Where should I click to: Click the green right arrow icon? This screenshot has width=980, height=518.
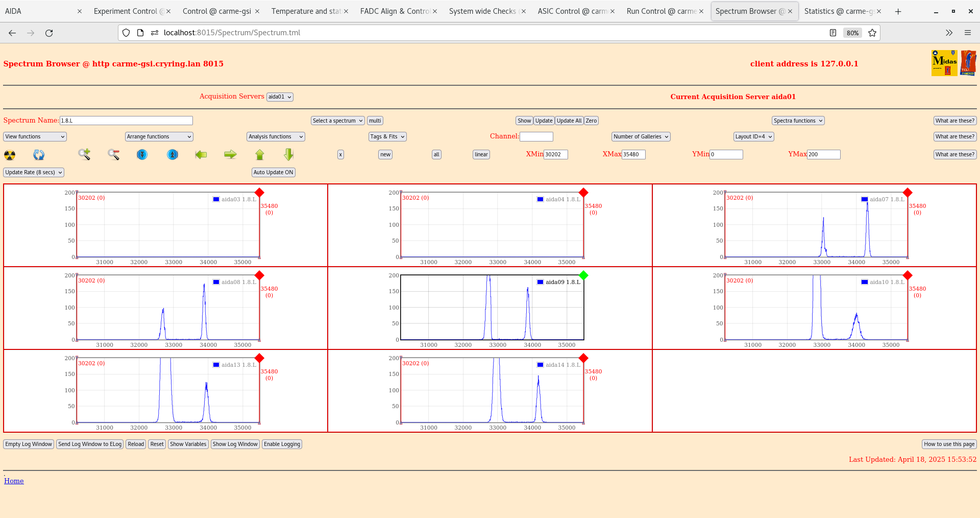click(x=230, y=154)
